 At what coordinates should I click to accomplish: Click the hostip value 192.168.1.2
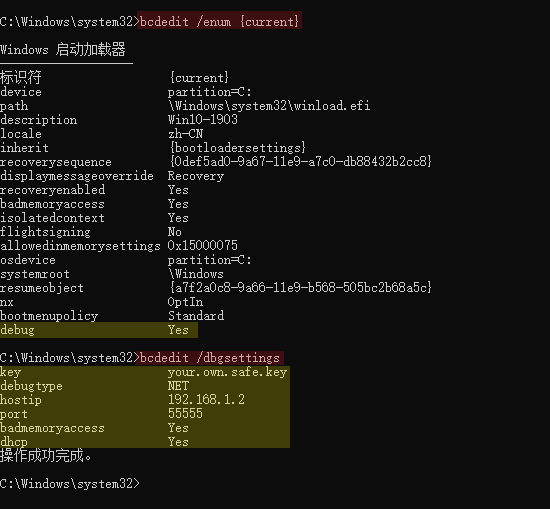(206, 400)
